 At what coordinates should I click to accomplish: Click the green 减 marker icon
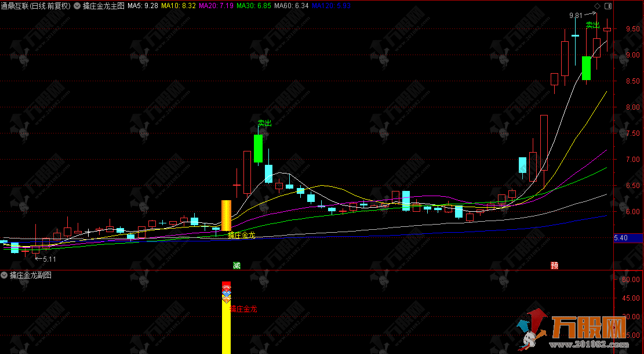tap(237, 265)
